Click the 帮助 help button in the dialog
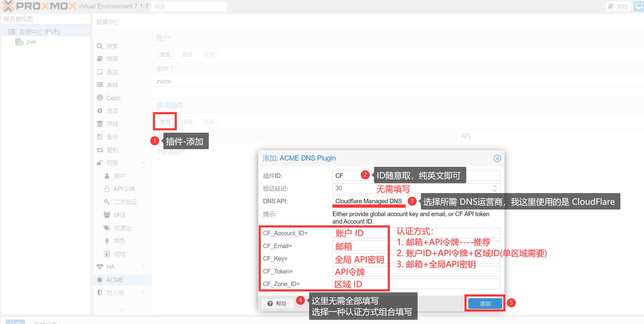The image size is (644, 324). point(277,304)
